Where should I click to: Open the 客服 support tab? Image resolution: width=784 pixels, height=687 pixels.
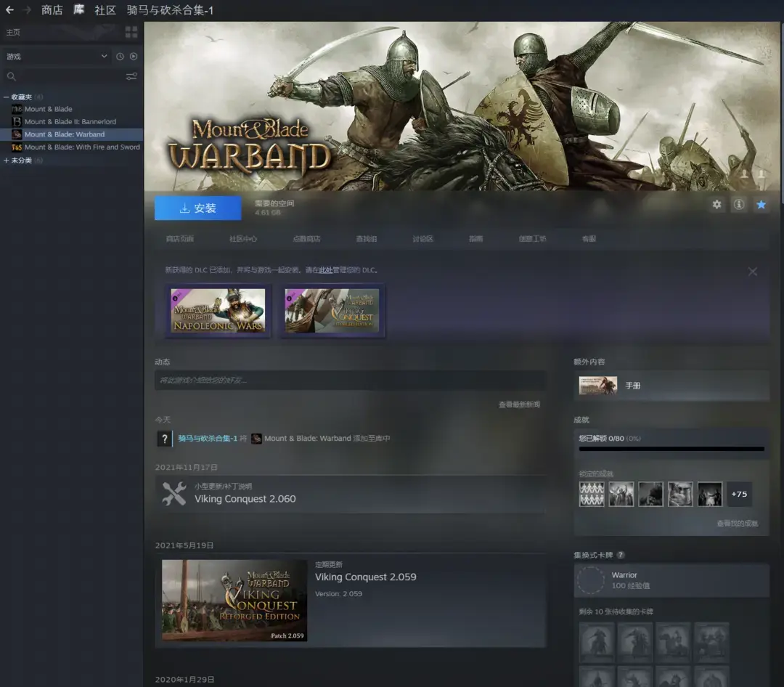[x=589, y=239]
